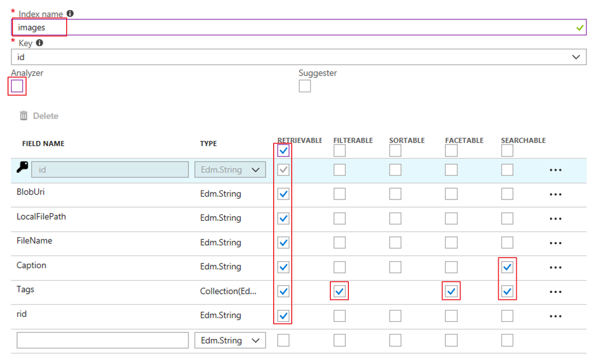
Task: Open the Key dropdown
Action: point(298,57)
